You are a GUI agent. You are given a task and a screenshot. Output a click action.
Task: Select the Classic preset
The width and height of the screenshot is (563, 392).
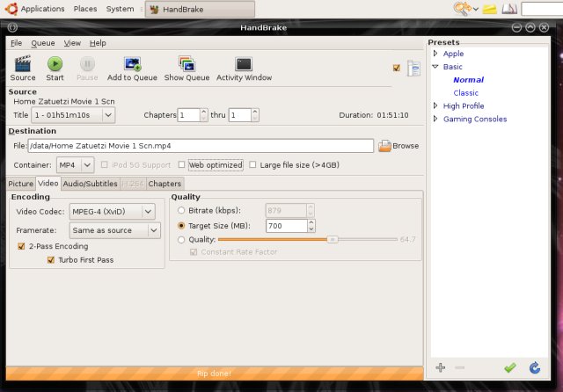pyautogui.click(x=465, y=93)
